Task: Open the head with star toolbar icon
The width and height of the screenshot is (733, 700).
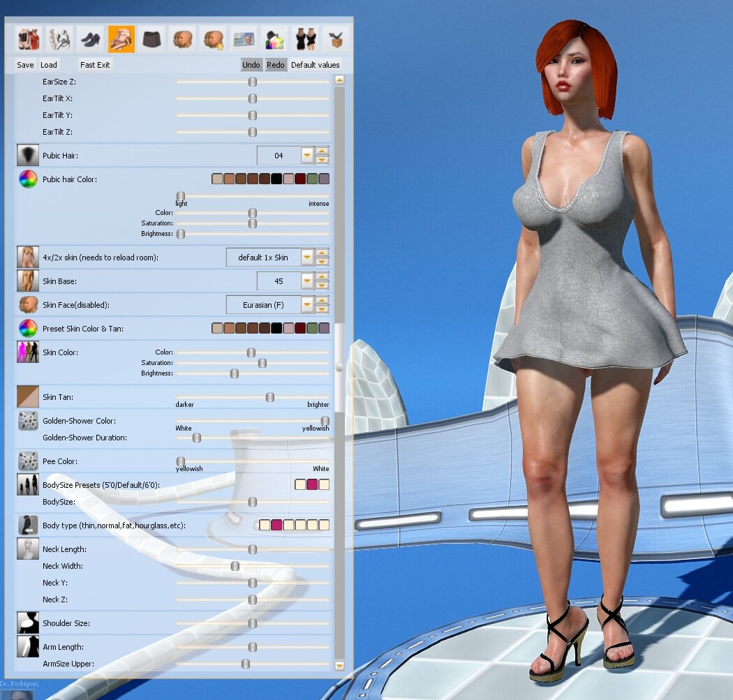Action: (214, 39)
